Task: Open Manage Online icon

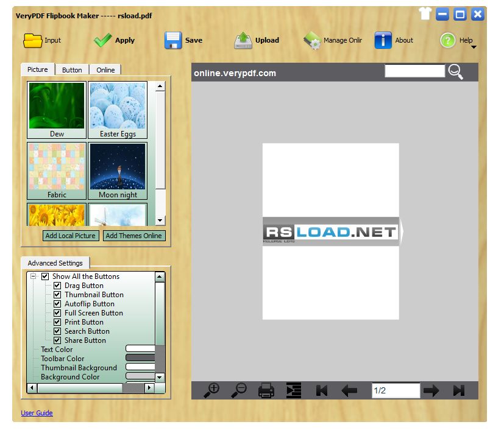Action: (x=312, y=41)
